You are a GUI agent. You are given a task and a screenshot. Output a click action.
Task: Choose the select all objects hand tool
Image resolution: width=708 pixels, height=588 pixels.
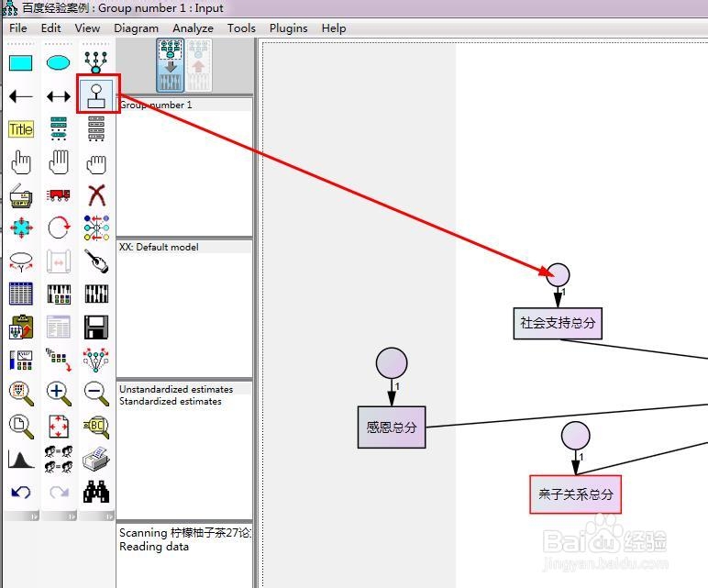click(x=59, y=162)
